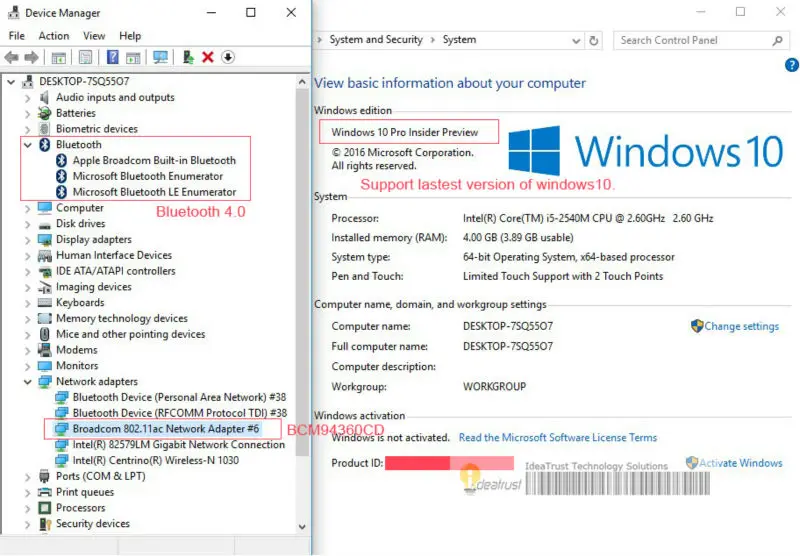Viewport: 800px width, 556px height.
Task: Click the red X Uninstall device icon
Action: point(208,57)
